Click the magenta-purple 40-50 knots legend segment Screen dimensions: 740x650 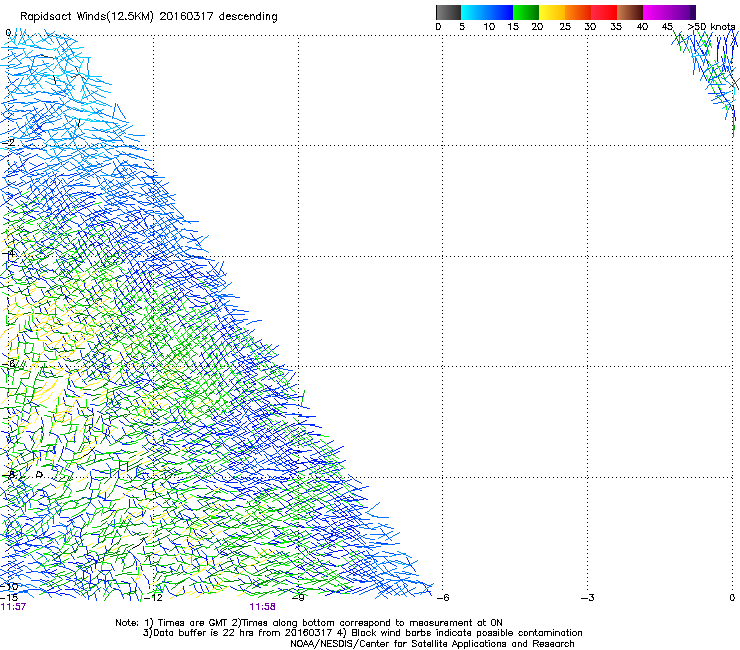pyautogui.click(x=669, y=12)
